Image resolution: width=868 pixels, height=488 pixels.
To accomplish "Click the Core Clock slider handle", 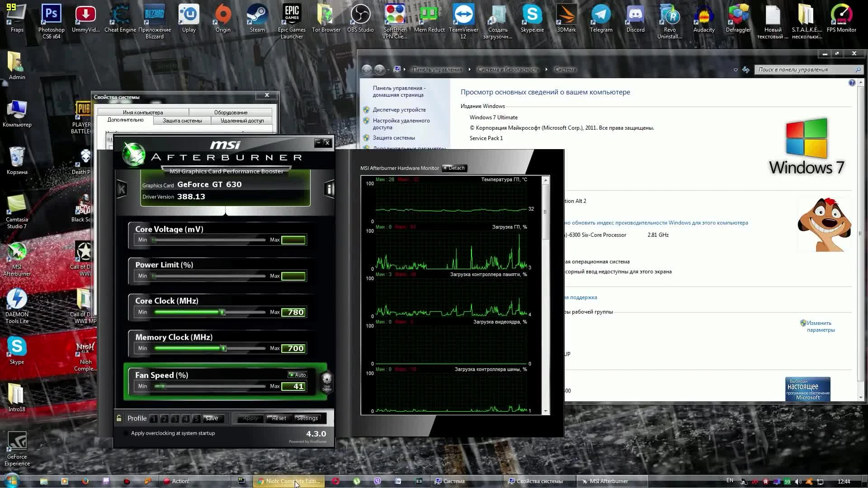I will click(222, 312).
